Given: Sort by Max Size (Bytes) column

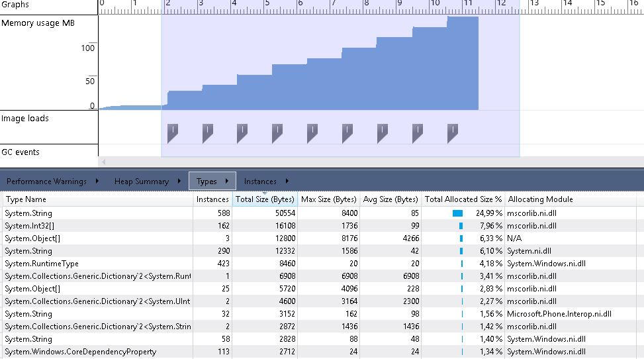Looking at the screenshot, I should pos(328,199).
